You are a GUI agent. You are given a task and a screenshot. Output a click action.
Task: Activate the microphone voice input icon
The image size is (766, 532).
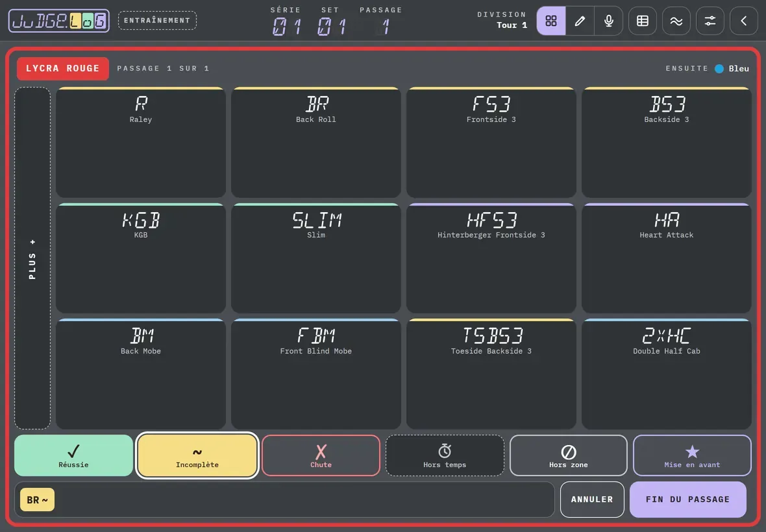click(x=609, y=21)
